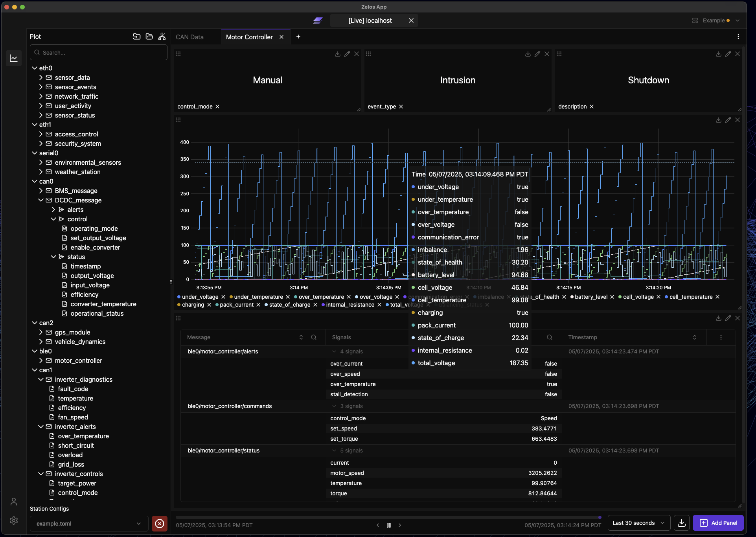Open folder icon in Plot header
This screenshot has width=756, height=537.
pyautogui.click(x=149, y=37)
